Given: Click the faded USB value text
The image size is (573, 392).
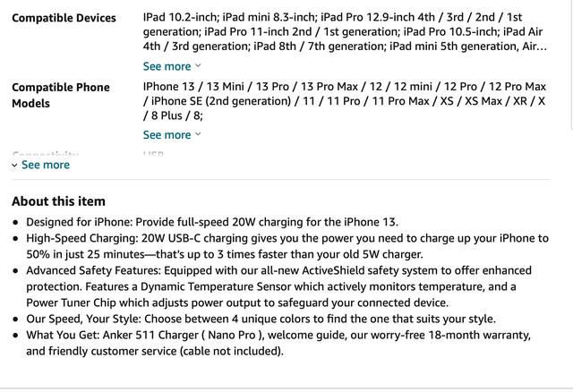Looking at the screenshot, I should [153, 155].
